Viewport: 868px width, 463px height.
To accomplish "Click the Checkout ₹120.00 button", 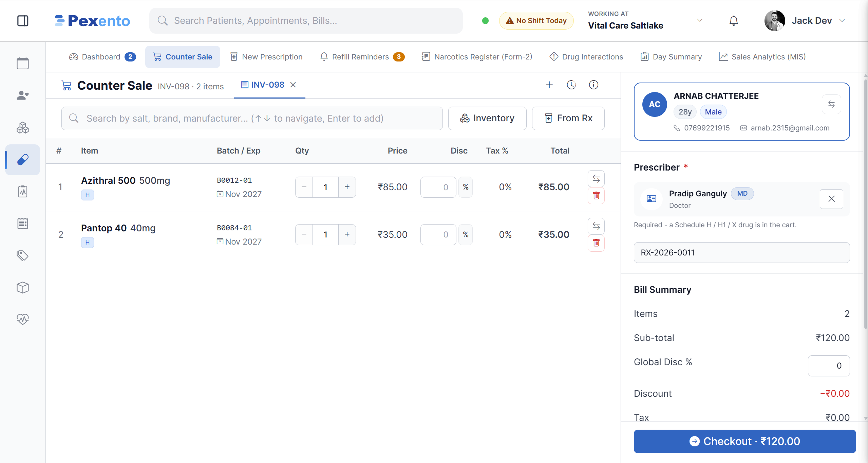I will point(745,441).
